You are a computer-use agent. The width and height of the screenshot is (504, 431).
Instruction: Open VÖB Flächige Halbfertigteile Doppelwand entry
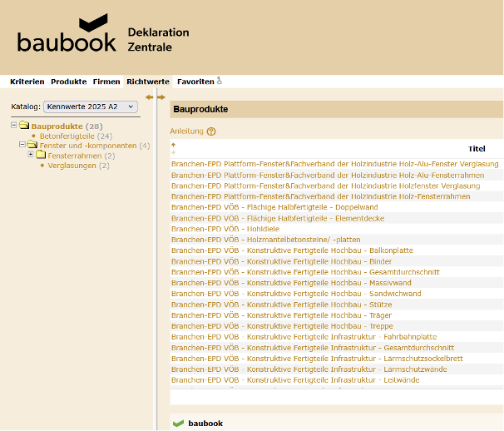point(274,207)
